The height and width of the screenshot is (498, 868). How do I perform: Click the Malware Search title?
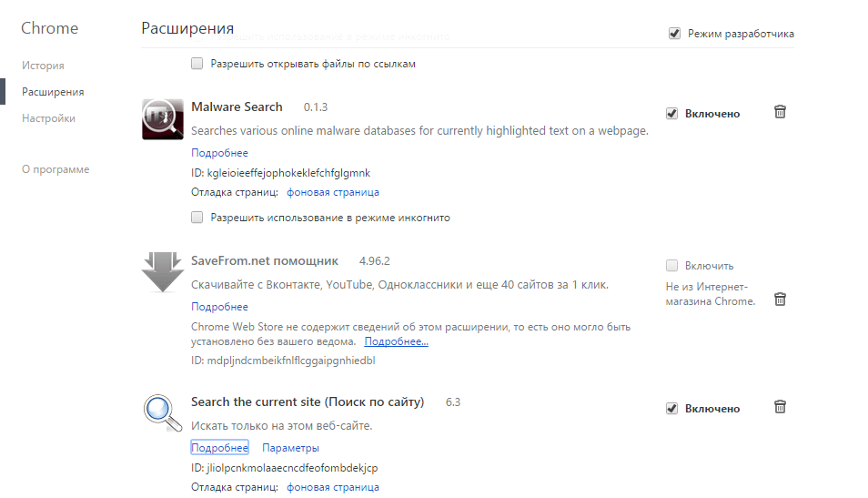tap(237, 107)
